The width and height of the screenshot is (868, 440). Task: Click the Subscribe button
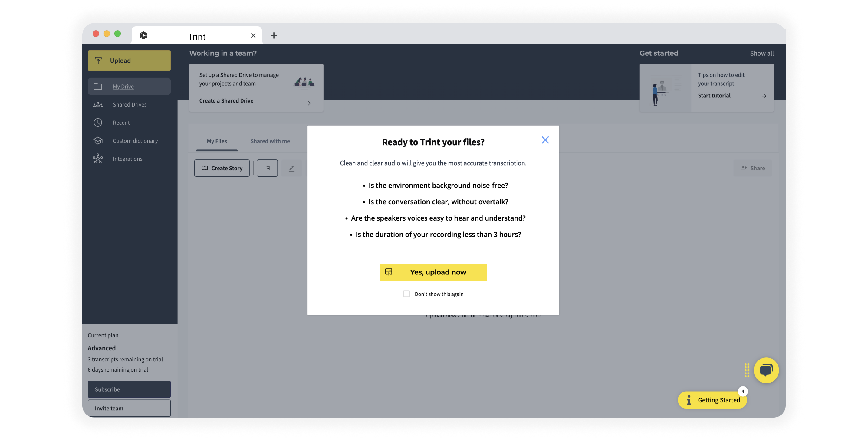tap(129, 389)
